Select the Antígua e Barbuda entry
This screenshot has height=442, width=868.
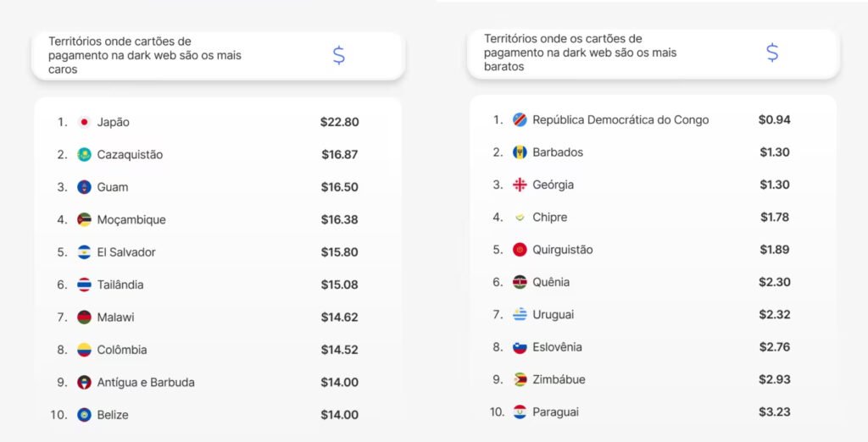[x=146, y=383]
